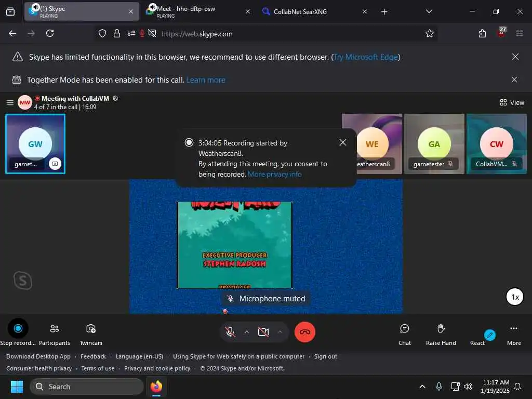Screen dimensions: 532x399
Task: Click the 1x zoom button
Action: (x=515, y=297)
